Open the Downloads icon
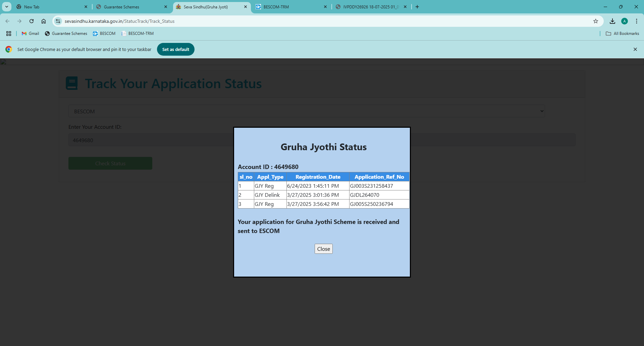The image size is (644, 346). [x=612, y=21]
